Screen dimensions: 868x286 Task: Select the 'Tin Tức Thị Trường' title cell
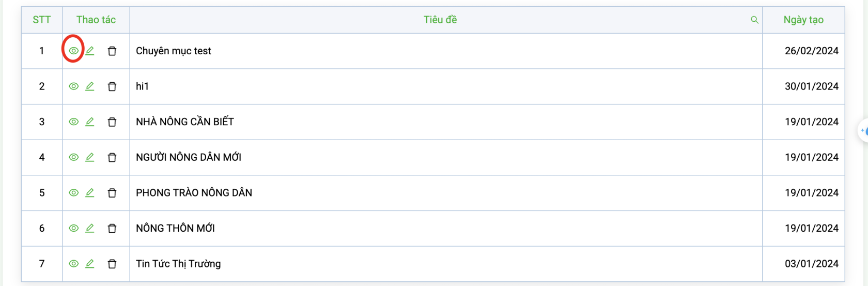pos(446,264)
